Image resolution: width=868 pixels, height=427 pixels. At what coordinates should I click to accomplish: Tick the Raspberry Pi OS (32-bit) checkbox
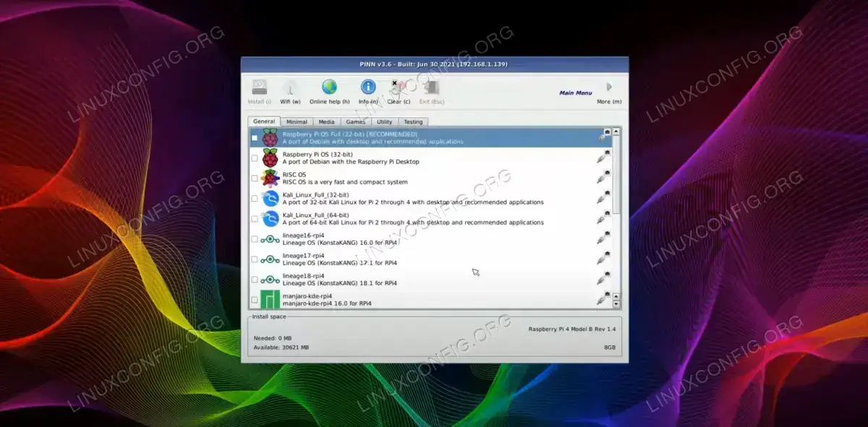(255, 158)
